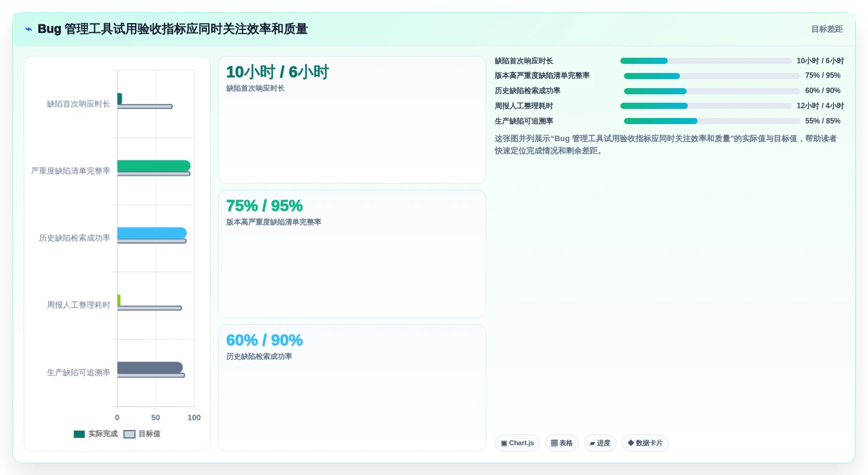This screenshot has height=475, width=868.
Task: Click the x-axis tick label 50
Action: 156,418
